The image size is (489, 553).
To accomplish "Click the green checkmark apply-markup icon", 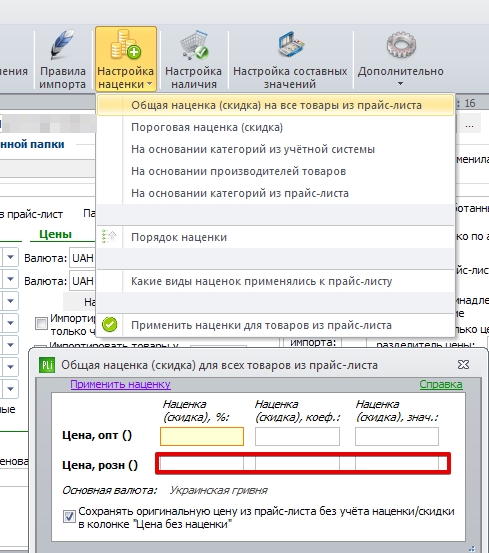I will click(109, 324).
